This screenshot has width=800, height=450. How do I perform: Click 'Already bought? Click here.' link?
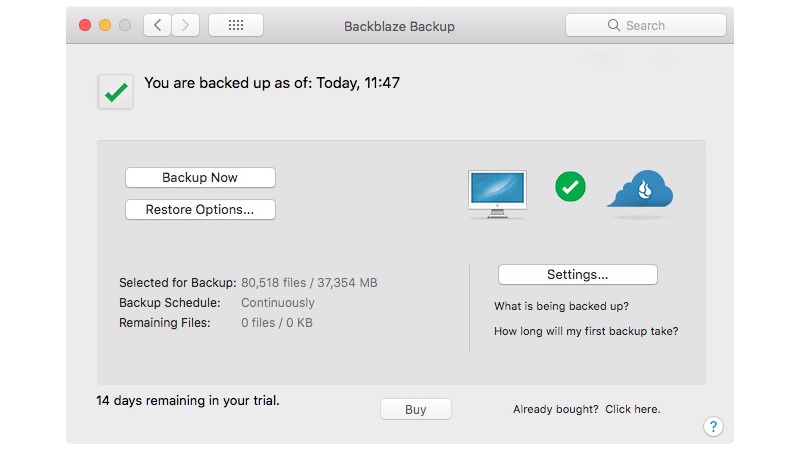click(587, 409)
